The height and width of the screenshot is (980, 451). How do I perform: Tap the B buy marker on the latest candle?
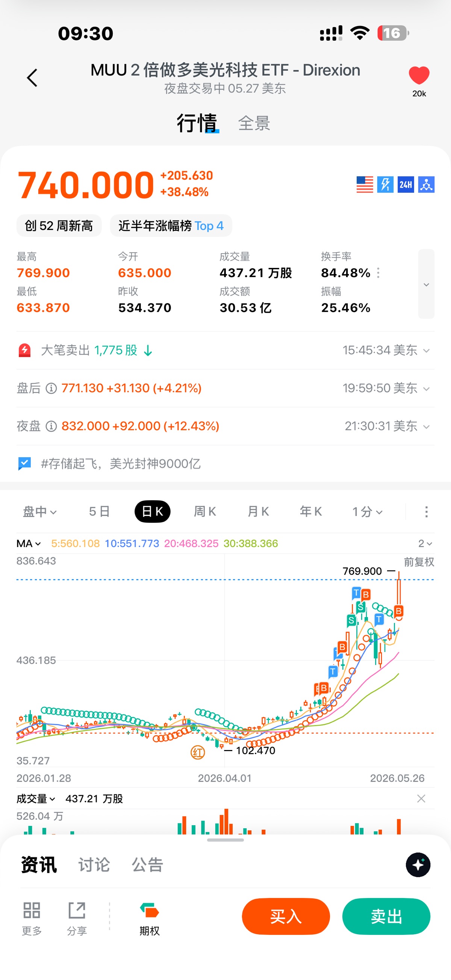(398, 611)
